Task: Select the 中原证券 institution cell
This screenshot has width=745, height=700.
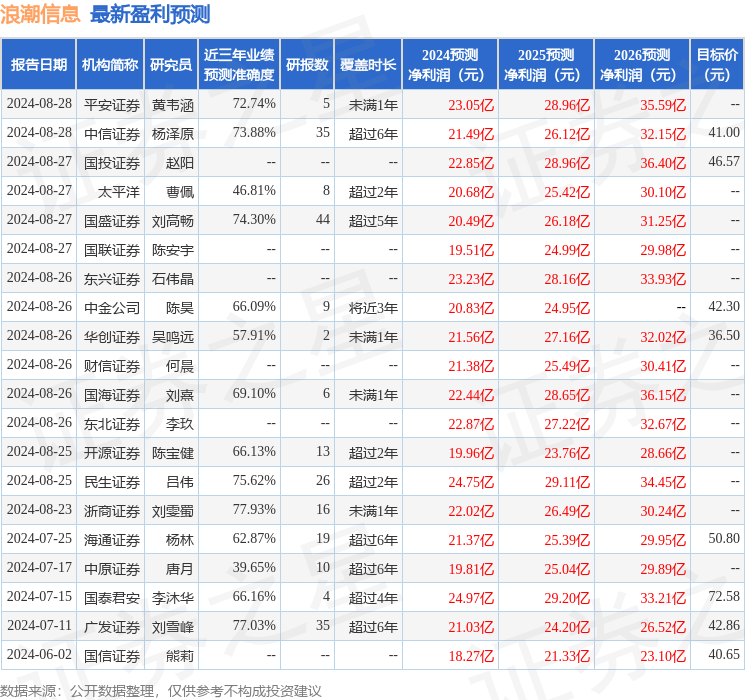Action: 112,568
